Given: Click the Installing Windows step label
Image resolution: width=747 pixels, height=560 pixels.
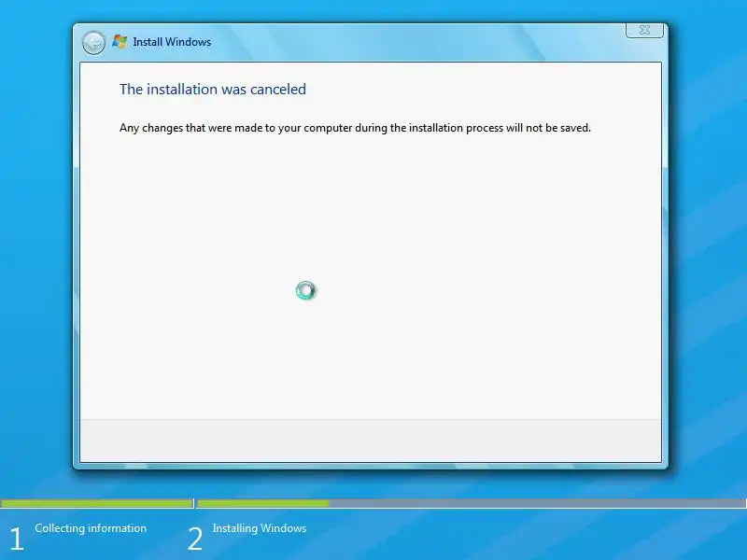Looking at the screenshot, I should [260, 528].
